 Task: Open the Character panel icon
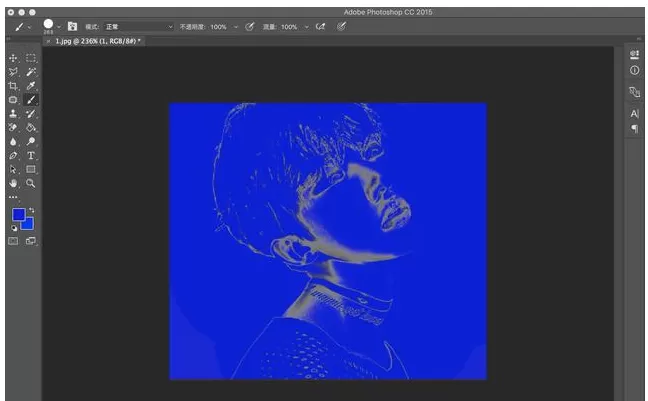click(x=634, y=113)
